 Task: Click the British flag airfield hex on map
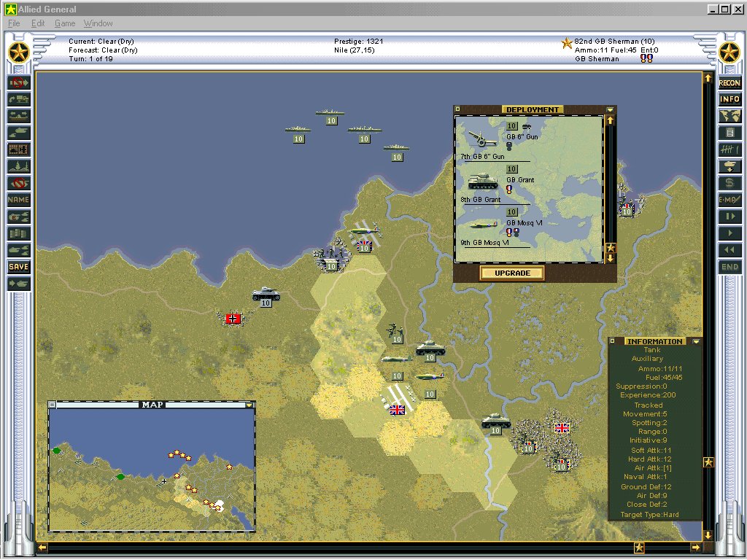[x=398, y=410]
